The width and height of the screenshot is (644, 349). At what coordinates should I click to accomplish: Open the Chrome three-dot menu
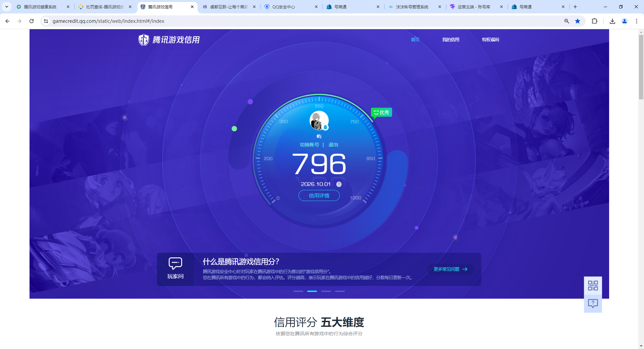pos(637,21)
